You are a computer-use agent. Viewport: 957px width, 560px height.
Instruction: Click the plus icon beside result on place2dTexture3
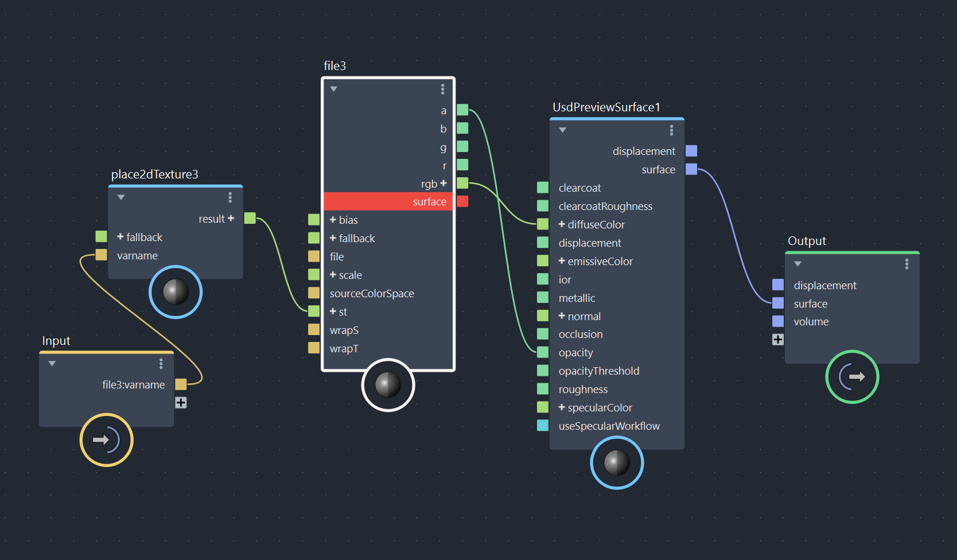pyautogui.click(x=231, y=218)
